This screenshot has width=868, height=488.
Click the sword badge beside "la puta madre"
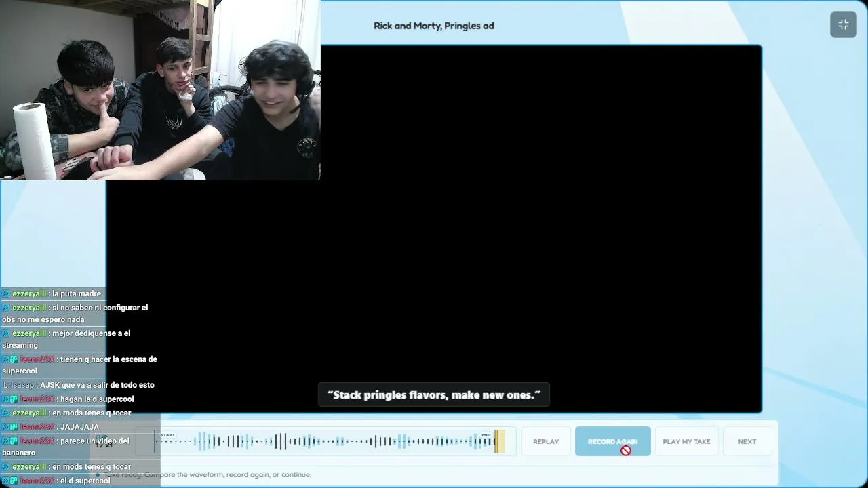(x=5, y=293)
